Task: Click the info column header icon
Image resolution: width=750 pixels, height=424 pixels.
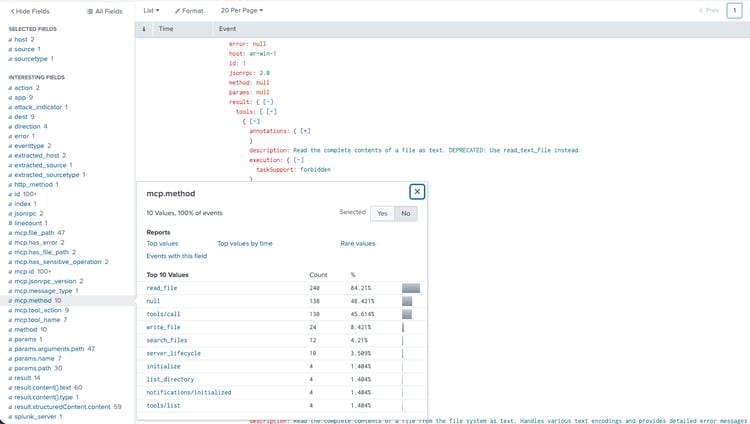Action: tap(144, 29)
